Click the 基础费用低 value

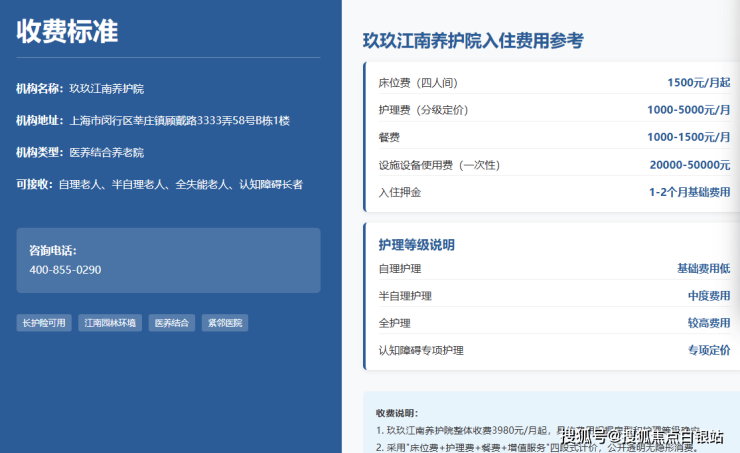click(x=704, y=268)
